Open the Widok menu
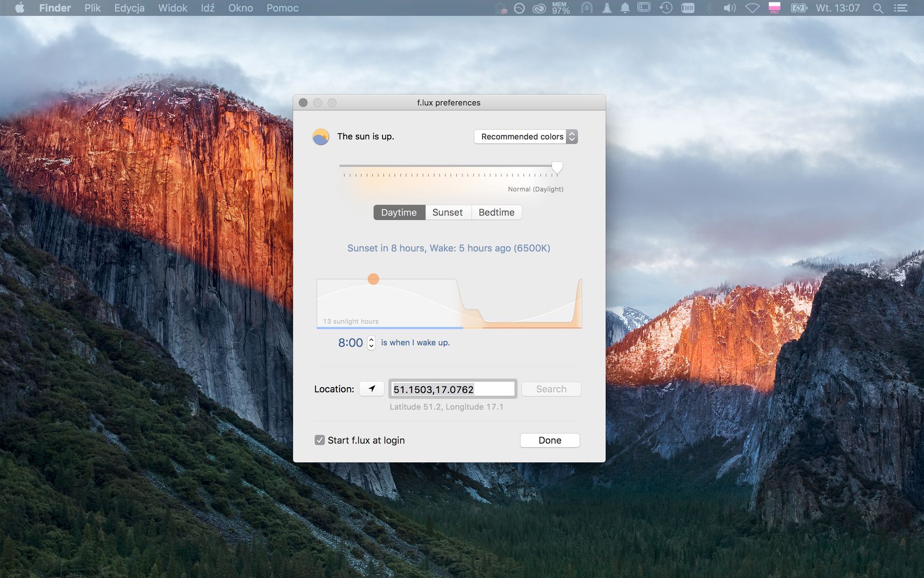Viewport: 924px width, 578px height. pyautogui.click(x=173, y=8)
